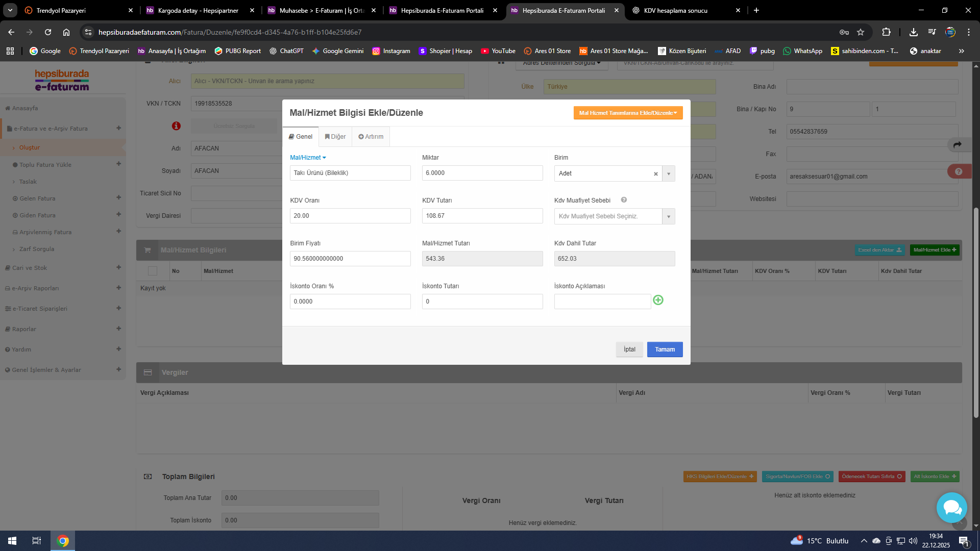Click the KDV Tutarı input field
Screen dimensions: 980x551
(x=482, y=216)
